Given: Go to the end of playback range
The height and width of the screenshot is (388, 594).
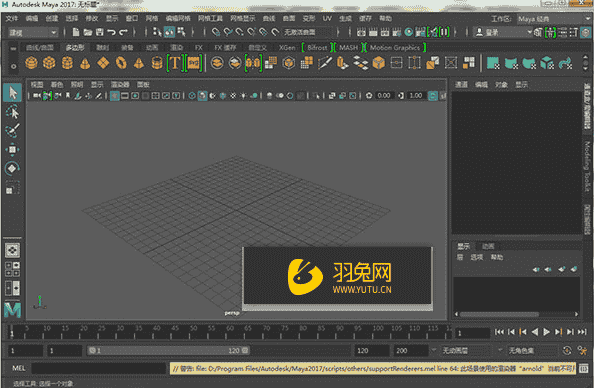Looking at the screenshot, I should [x=582, y=332].
